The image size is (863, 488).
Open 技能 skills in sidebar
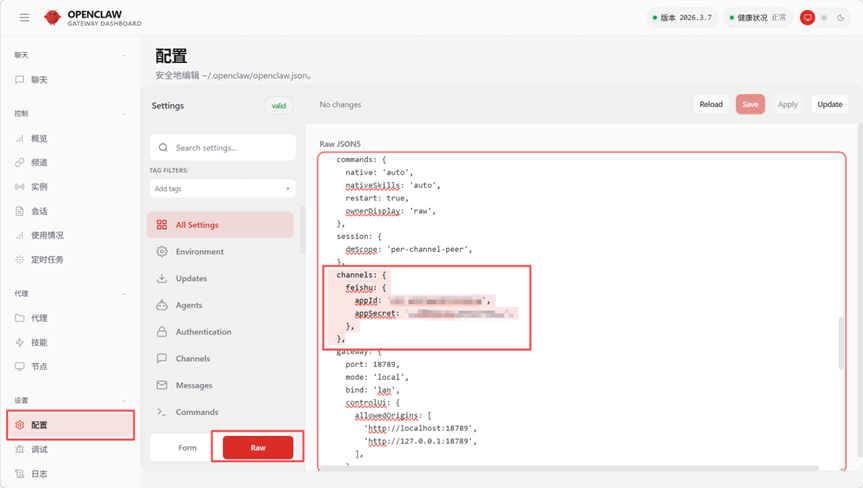click(70, 342)
